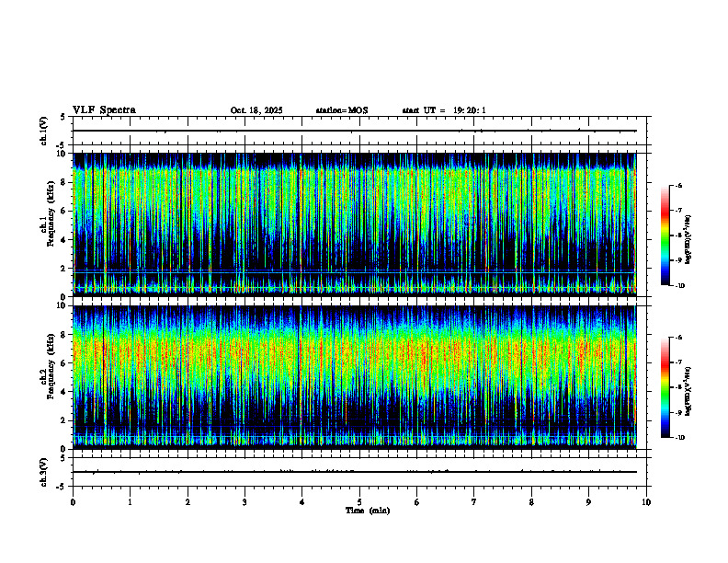The height and width of the screenshot is (563, 728).
Task: Click the "5" tick on ch.1(V) axis
Action: coord(63,117)
